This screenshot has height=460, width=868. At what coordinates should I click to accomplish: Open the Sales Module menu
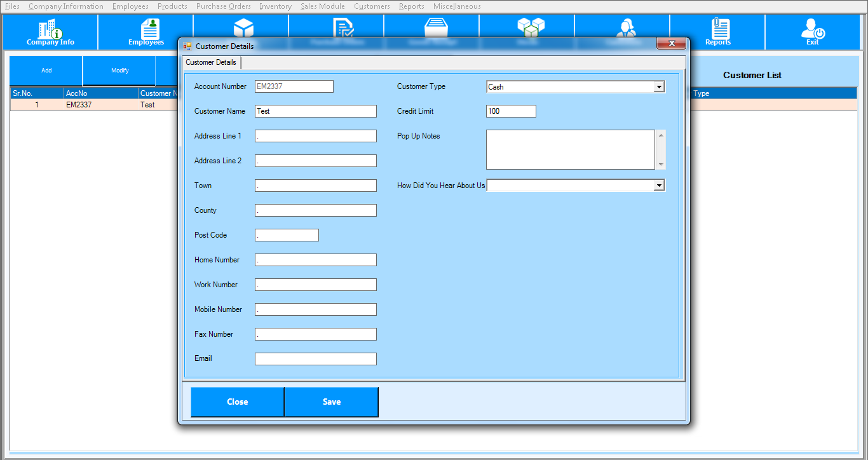pyautogui.click(x=323, y=6)
